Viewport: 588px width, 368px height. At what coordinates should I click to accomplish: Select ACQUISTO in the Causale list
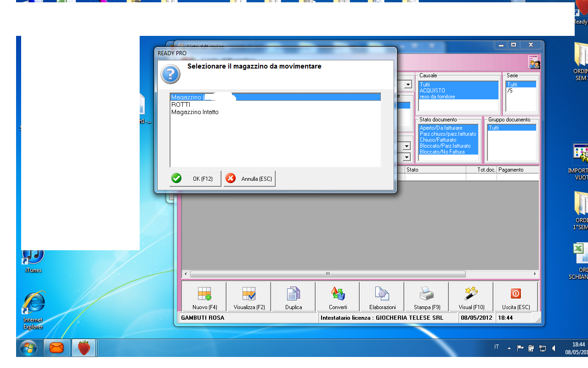click(x=458, y=91)
